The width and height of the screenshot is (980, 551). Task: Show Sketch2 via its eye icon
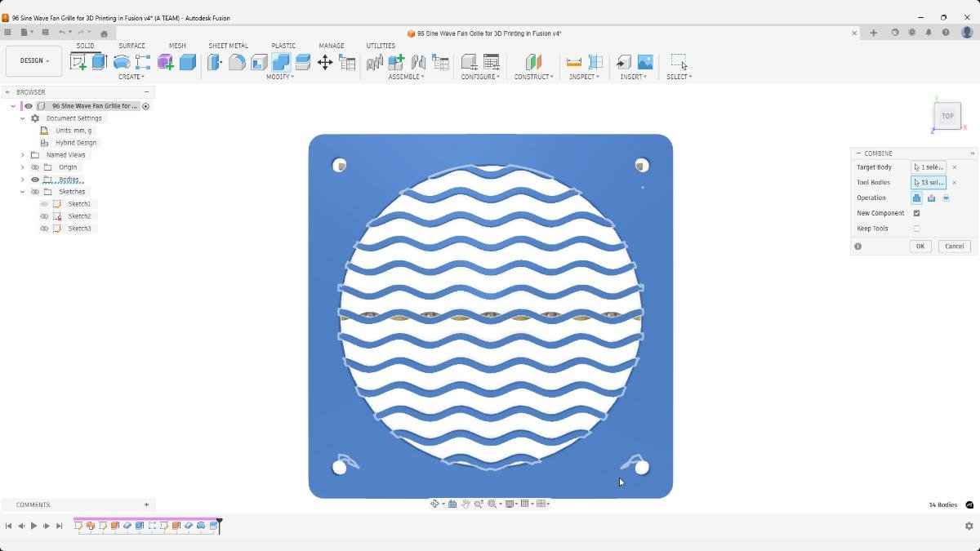(x=45, y=216)
